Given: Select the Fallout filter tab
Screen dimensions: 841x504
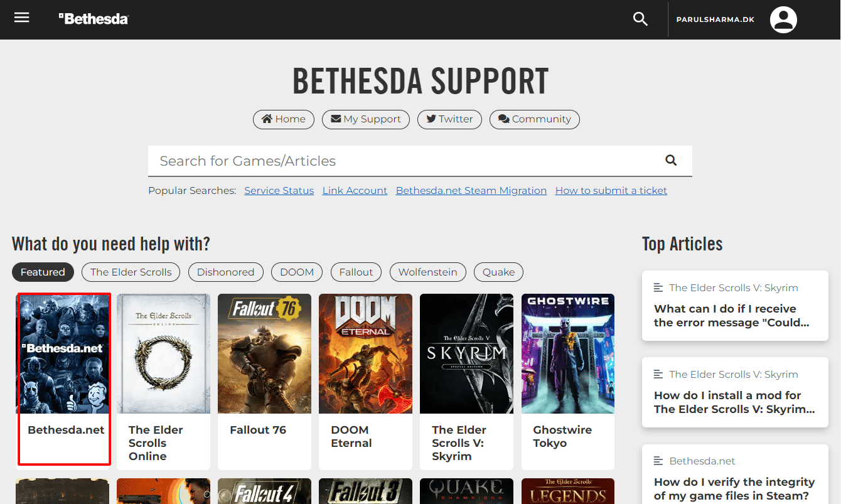Looking at the screenshot, I should point(356,272).
